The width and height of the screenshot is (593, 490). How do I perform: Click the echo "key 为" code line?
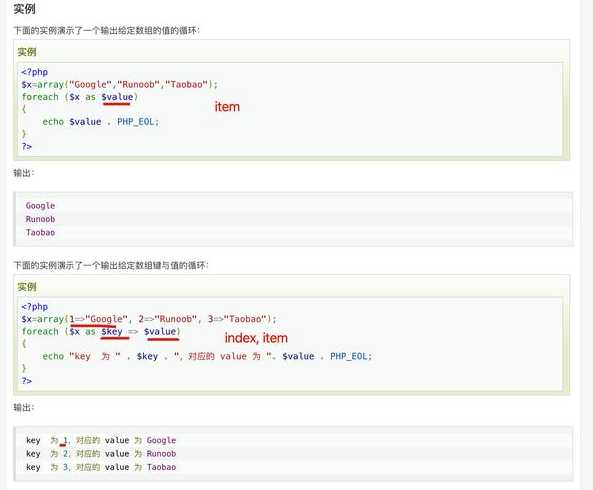pyautogui.click(x=207, y=357)
